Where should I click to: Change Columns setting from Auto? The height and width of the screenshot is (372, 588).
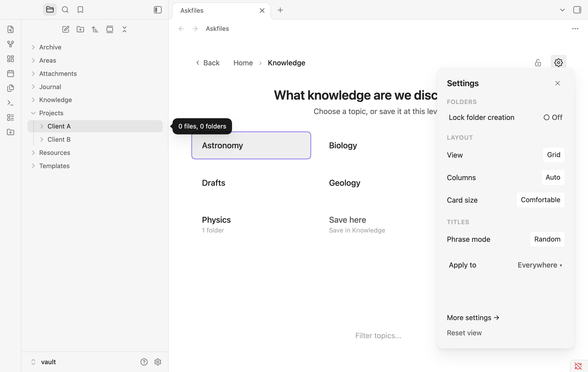click(553, 177)
